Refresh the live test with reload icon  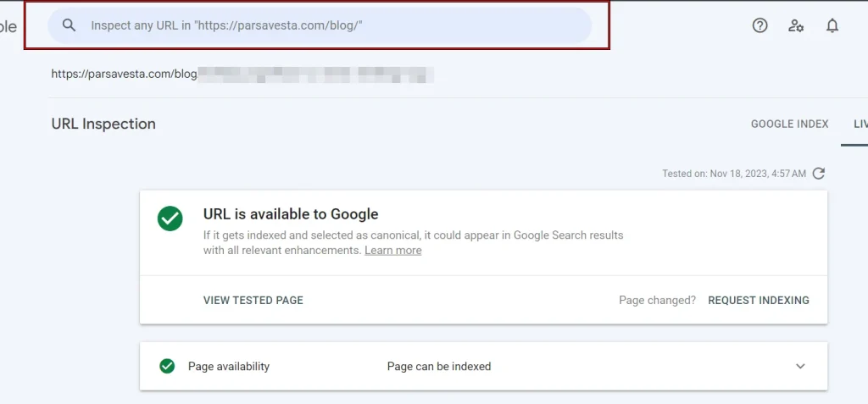point(819,174)
